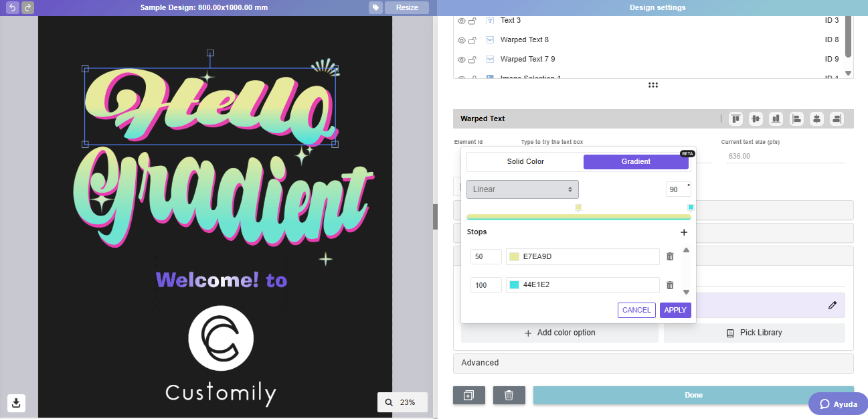The image size is (868, 419).
Task: Select the Welcome! to text on canvas
Action: (222, 280)
